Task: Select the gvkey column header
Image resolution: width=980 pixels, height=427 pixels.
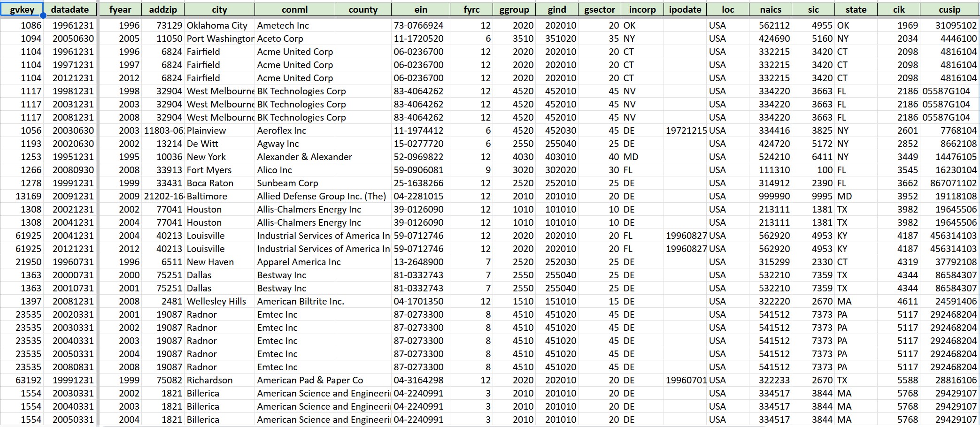Action: 22,9
